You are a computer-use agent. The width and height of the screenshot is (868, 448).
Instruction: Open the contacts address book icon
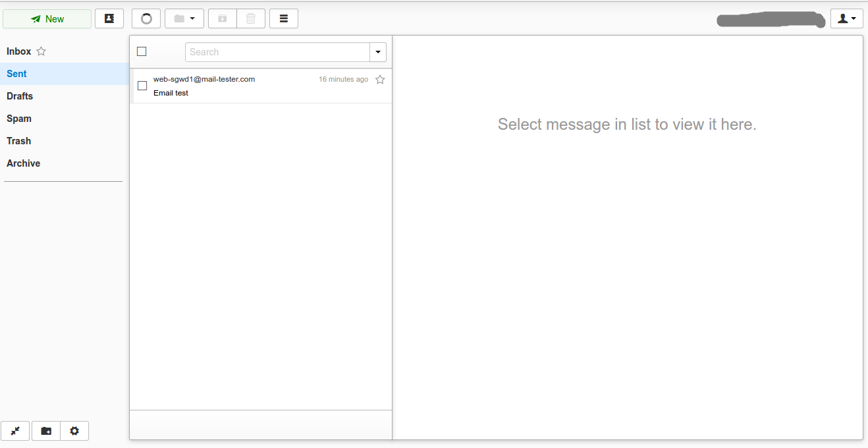[109, 18]
